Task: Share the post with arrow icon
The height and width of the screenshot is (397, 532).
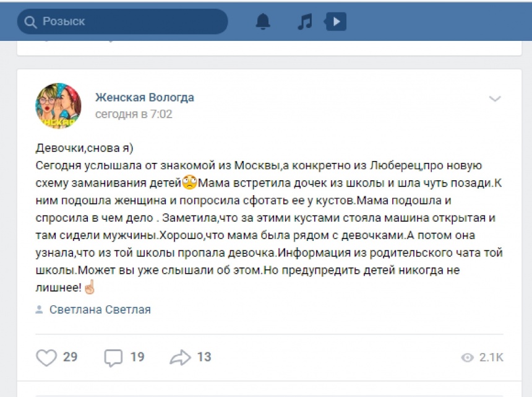Action: click(x=180, y=357)
